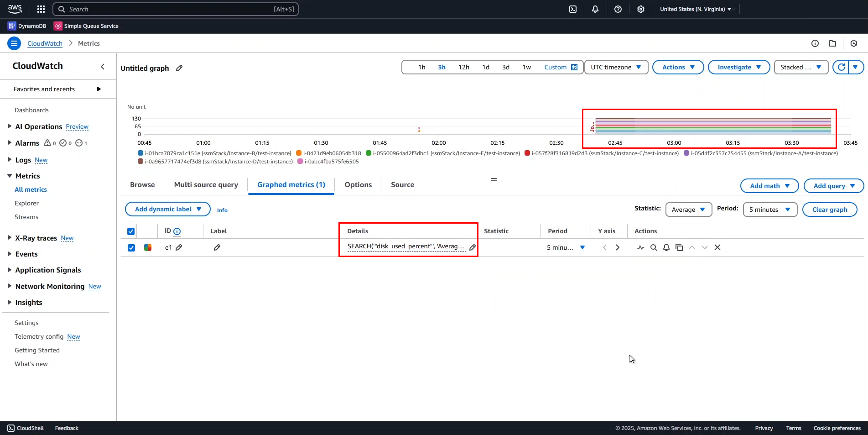
Task: Click the pencil icon beside Untitled graph
Action: click(x=179, y=68)
